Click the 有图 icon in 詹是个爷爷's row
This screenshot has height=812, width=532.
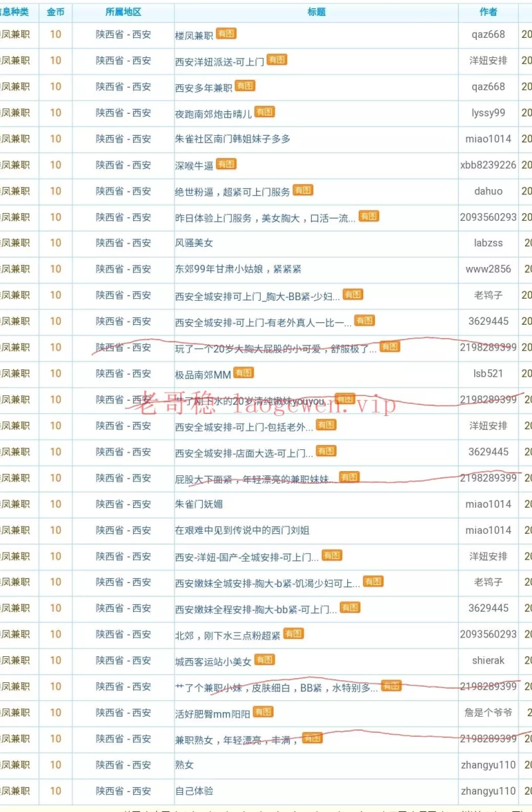click(263, 711)
